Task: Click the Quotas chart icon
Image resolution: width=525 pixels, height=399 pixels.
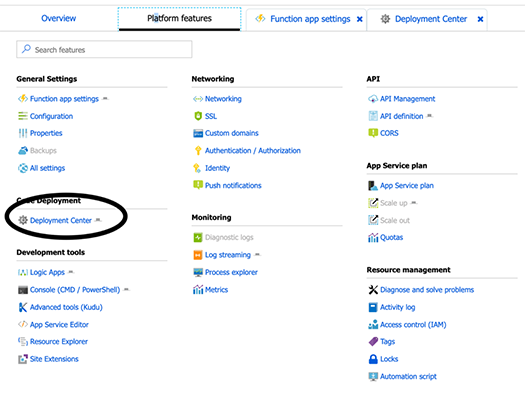Action: pyautogui.click(x=373, y=238)
